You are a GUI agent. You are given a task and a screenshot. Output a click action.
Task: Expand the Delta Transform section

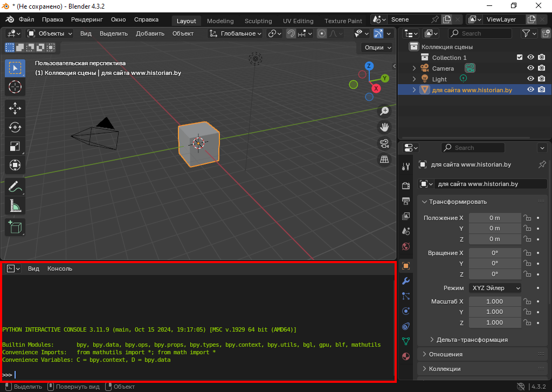click(469, 340)
